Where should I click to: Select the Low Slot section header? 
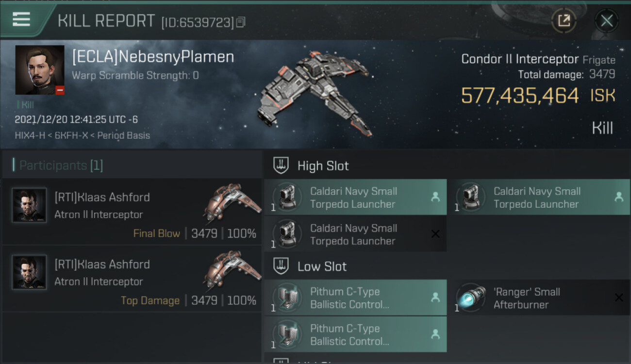(x=322, y=266)
